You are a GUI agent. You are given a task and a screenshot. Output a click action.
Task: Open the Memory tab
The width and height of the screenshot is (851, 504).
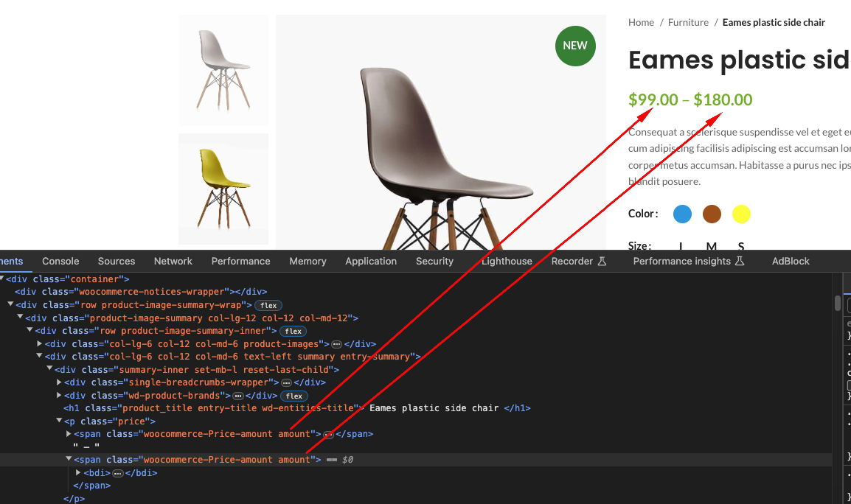click(x=308, y=262)
